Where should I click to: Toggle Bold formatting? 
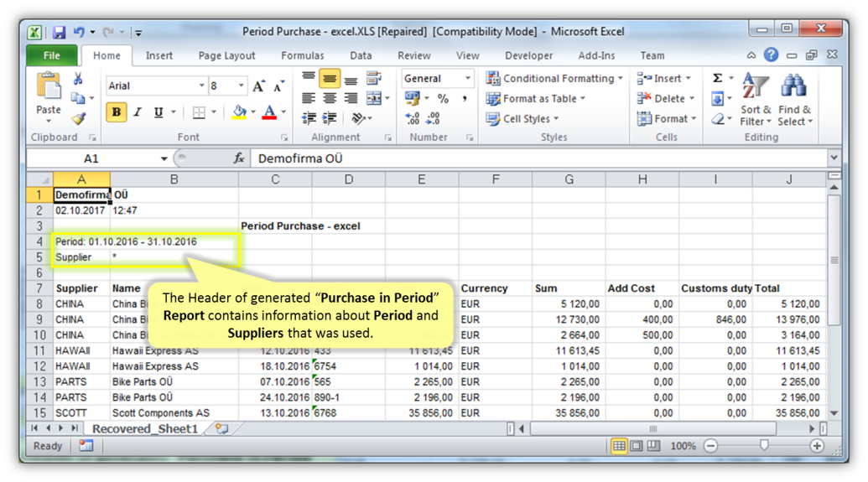pos(117,112)
